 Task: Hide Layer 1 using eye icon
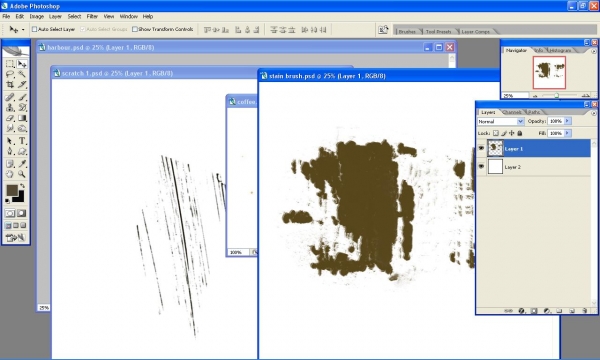[481, 148]
